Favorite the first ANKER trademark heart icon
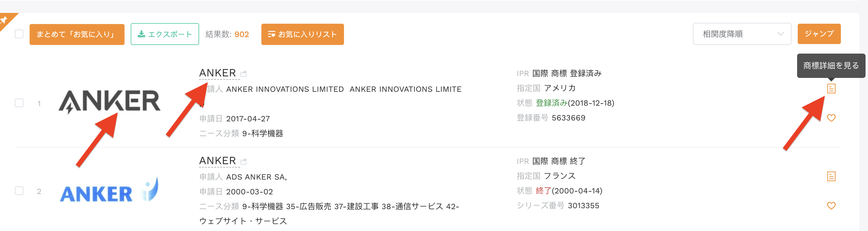Screen dimensions: 868x231 (831, 118)
